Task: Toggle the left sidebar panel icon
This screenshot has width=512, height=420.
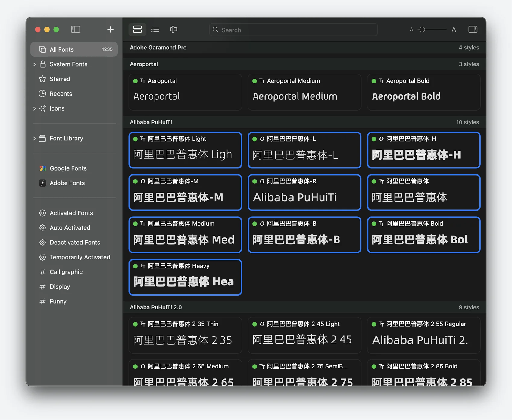Action: (x=75, y=29)
